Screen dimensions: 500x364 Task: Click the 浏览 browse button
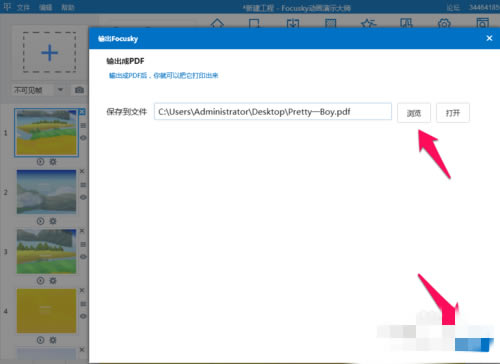click(414, 113)
